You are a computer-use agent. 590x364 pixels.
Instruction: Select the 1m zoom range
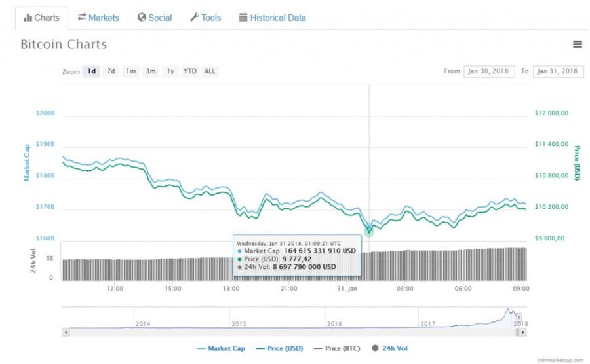131,71
